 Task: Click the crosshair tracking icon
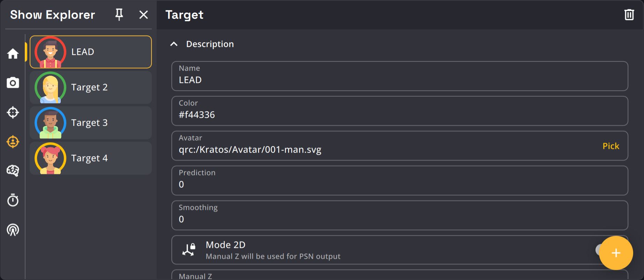[13, 112]
